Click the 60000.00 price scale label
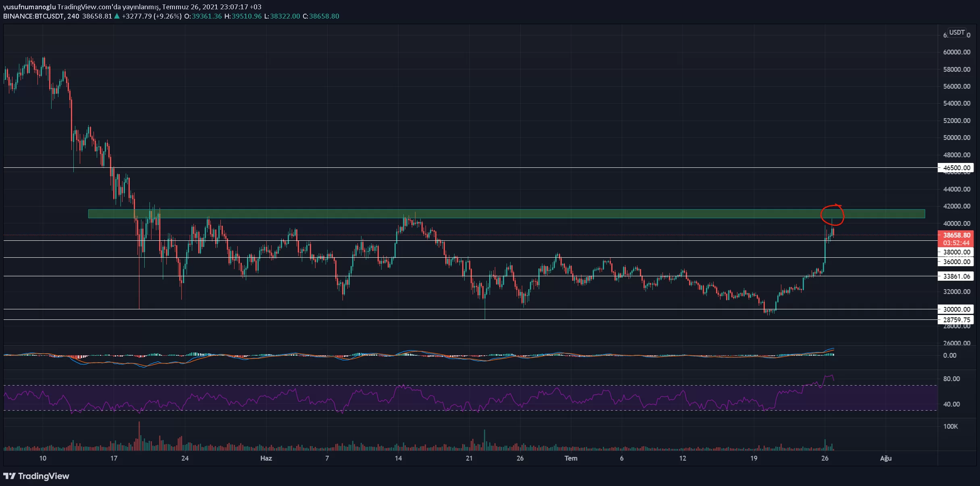Screen dimensions: 980x486 click(x=956, y=52)
